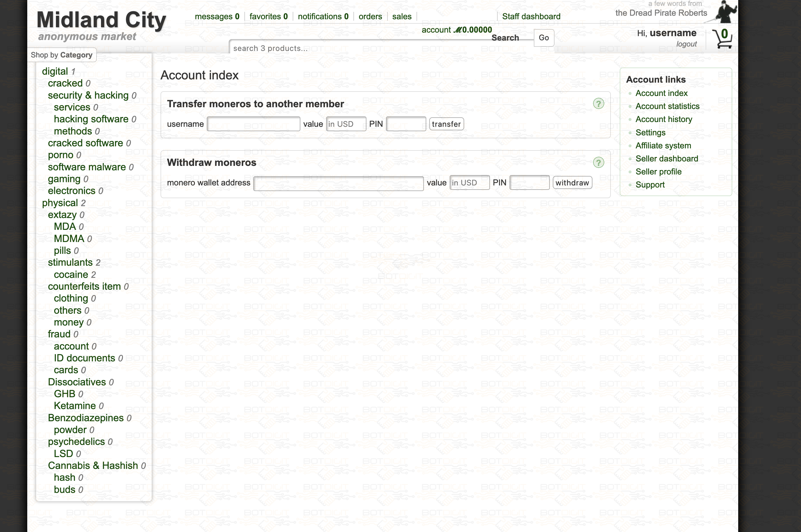Open Account history link
The height and width of the screenshot is (532, 801).
coord(664,119)
